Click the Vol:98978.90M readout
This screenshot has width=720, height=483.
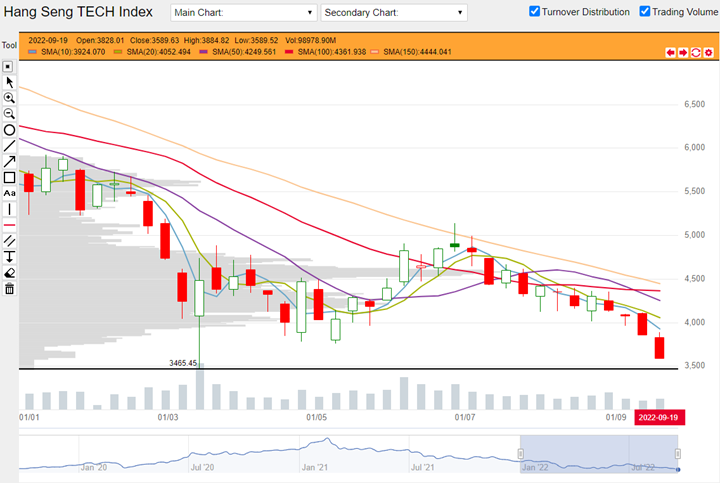click(x=310, y=40)
